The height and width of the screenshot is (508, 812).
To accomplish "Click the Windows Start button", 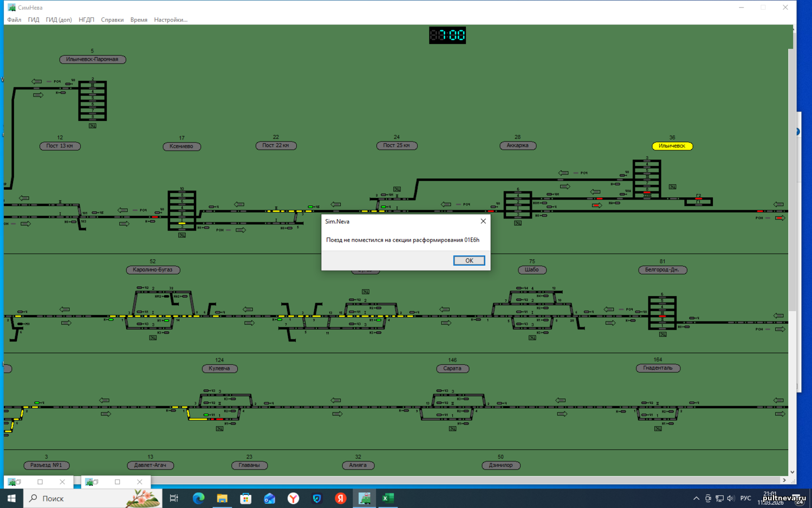I will tap(11, 498).
